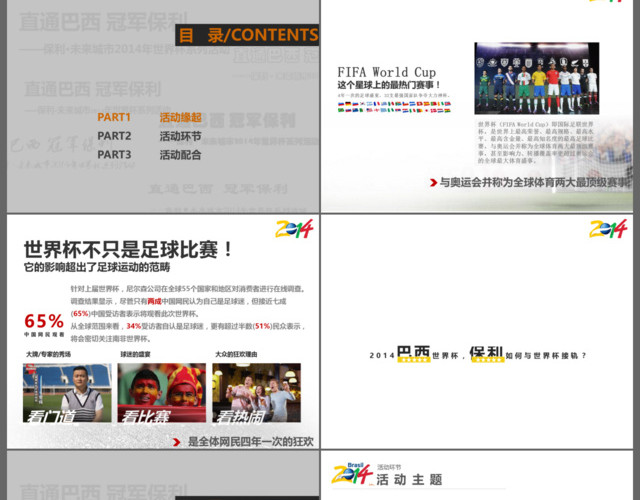640x500 pixels.
Task: Click 如何与世界杯接轨 text
Action: pyautogui.click(x=546, y=356)
